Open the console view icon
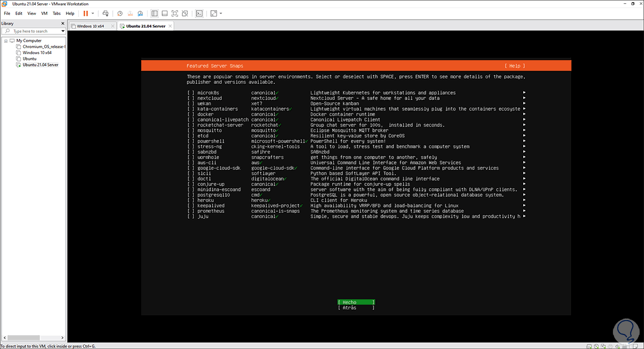This screenshot has width=644, height=349. (x=199, y=13)
